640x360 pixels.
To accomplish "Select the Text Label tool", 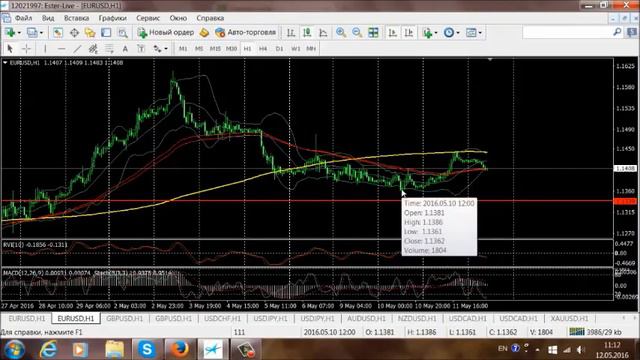I will (x=141, y=49).
